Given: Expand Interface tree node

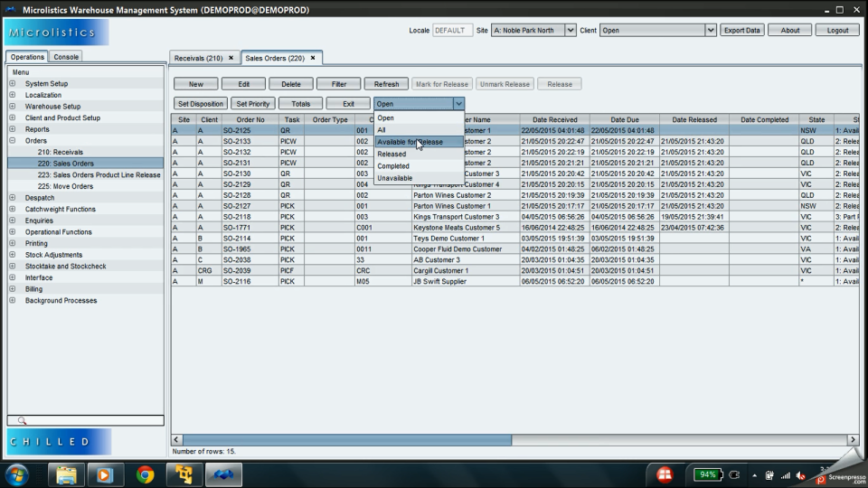Looking at the screenshot, I should tap(12, 277).
